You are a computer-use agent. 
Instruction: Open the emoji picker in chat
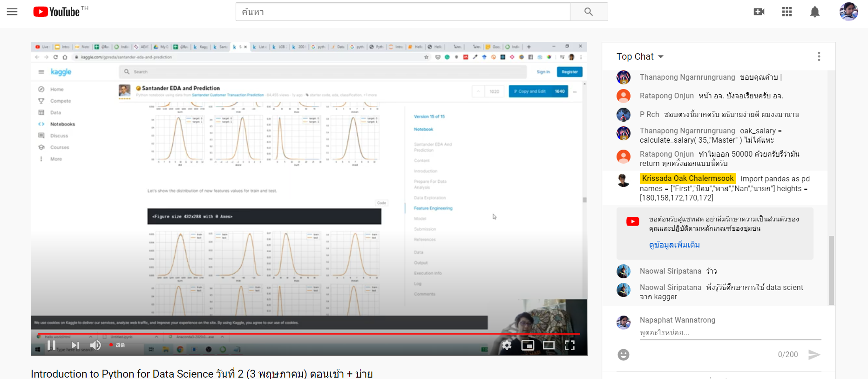point(624,355)
